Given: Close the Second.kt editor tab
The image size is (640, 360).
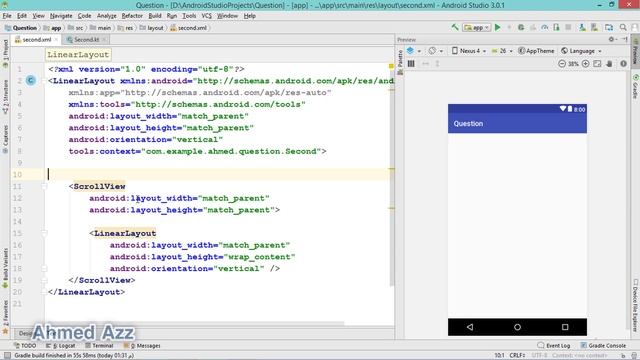Looking at the screenshot, I should coord(104,40).
